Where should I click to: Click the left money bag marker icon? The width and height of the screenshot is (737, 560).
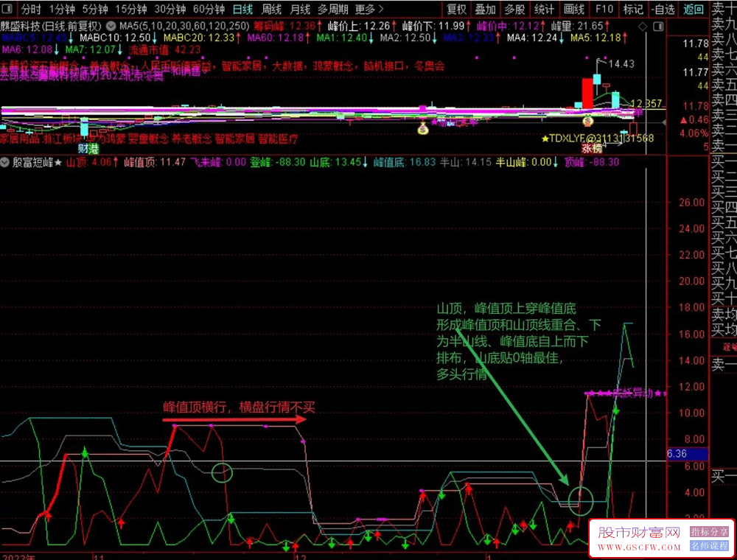[423, 128]
